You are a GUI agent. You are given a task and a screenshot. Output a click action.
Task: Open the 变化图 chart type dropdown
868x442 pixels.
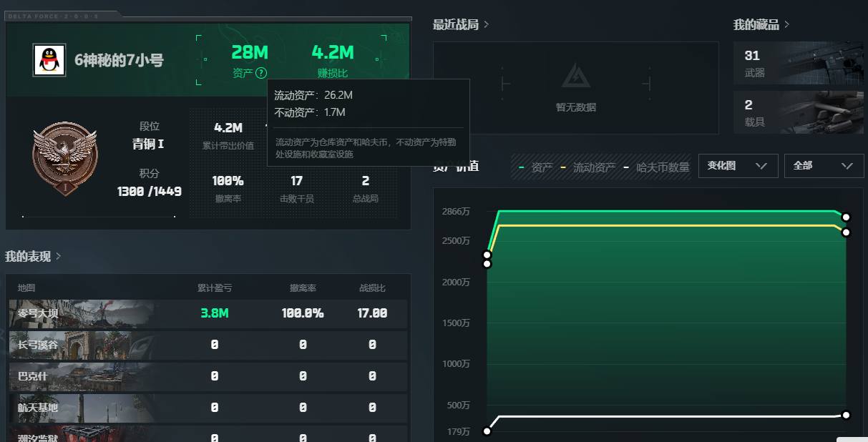[x=737, y=165]
